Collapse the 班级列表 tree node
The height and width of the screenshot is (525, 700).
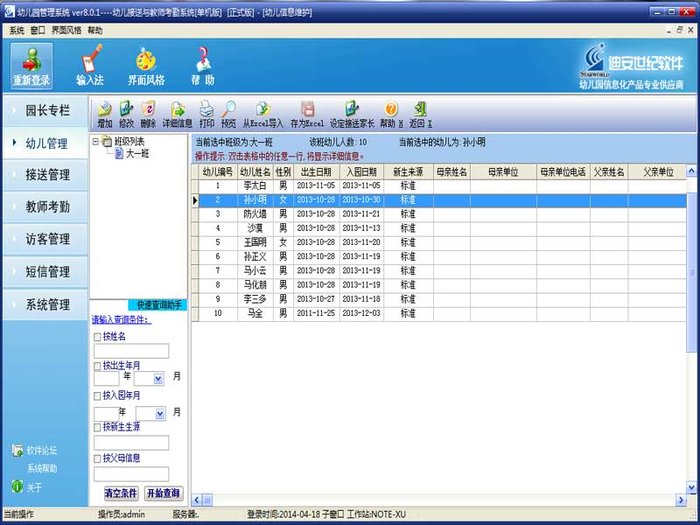pos(96,142)
